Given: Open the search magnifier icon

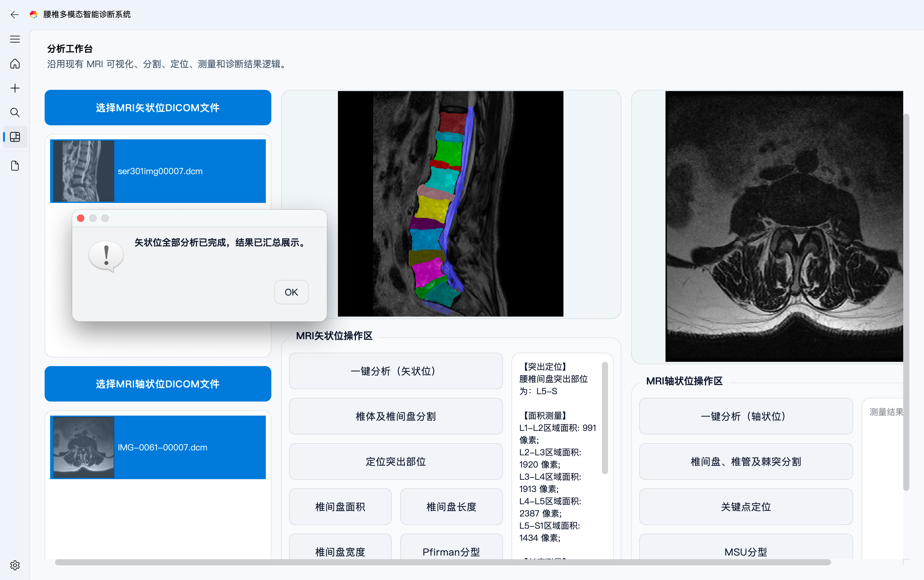Looking at the screenshot, I should [x=15, y=112].
